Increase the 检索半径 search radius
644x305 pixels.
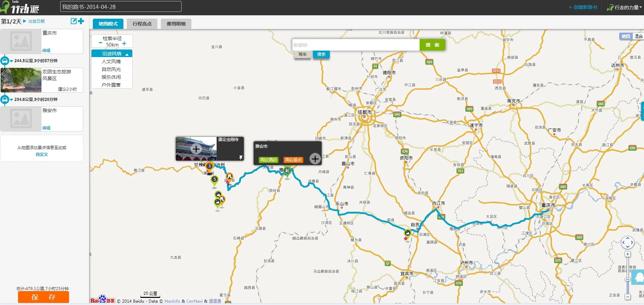124,43
